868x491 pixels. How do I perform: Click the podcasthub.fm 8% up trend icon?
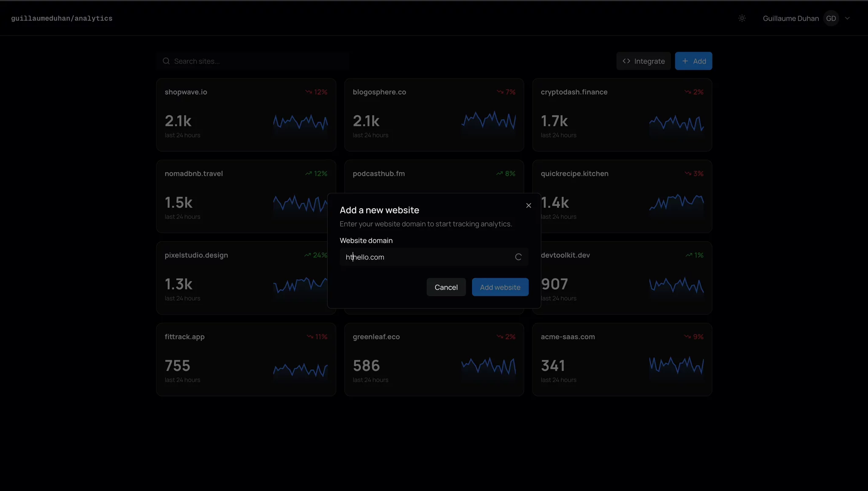500,173
